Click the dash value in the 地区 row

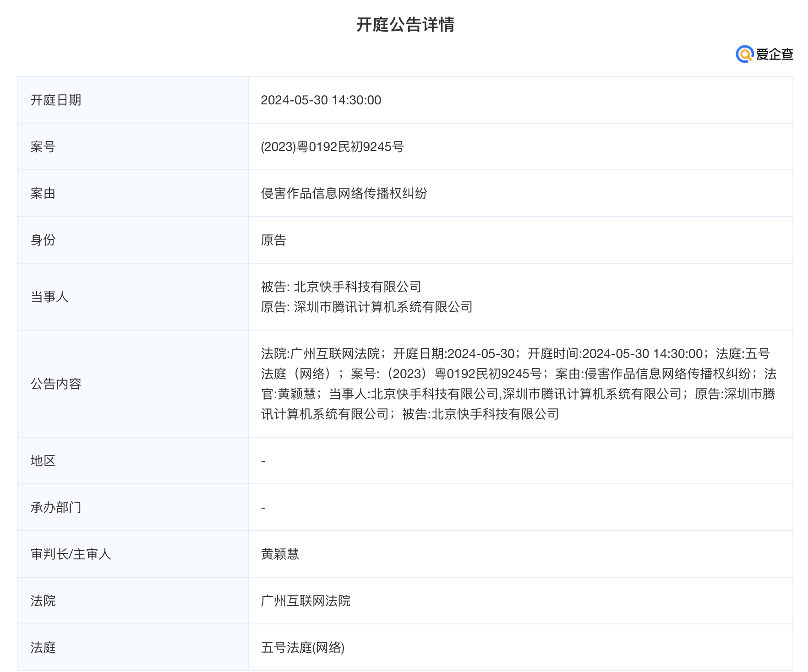263,461
